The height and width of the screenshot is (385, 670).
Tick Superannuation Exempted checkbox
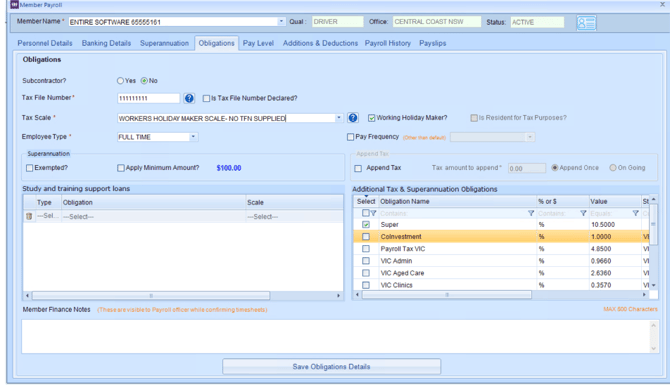[x=29, y=168]
